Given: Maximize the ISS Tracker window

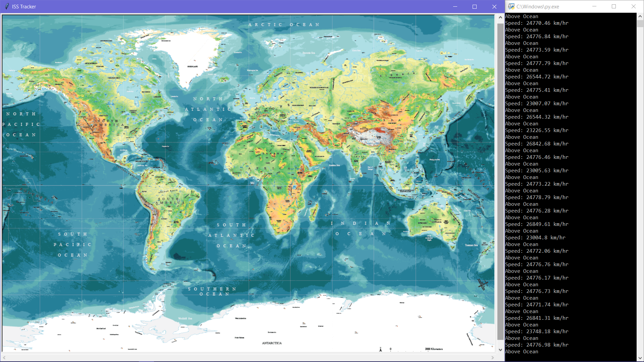Looking at the screenshot, I should 474,6.
